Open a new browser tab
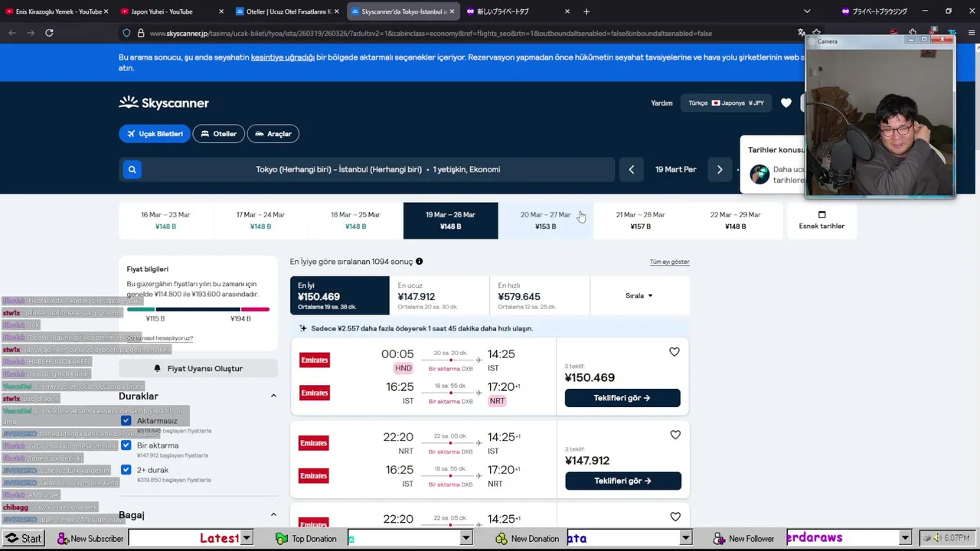 (586, 11)
